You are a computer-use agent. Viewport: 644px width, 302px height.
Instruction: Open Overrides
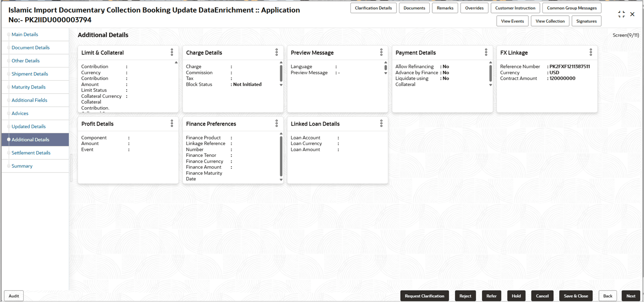pyautogui.click(x=474, y=8)
